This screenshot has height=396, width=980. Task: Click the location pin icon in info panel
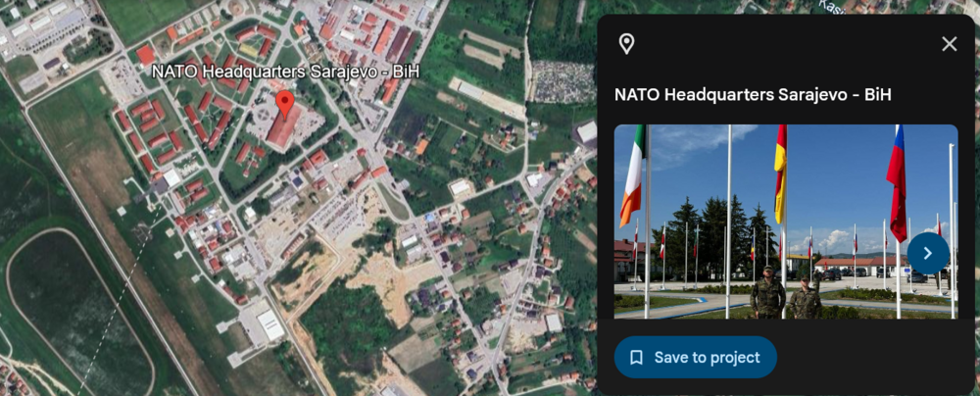click(626, 44)
